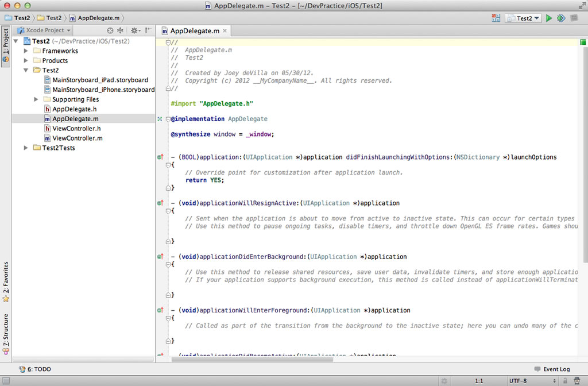Expand the Products folder
The image size is (588, 386).
[x=25, y=60]
